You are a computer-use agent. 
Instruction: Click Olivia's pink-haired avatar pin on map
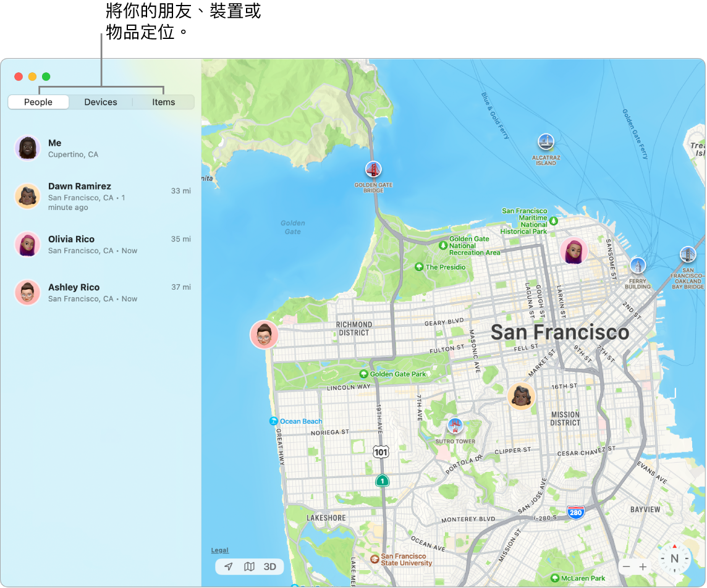click(x=574, y=251)
